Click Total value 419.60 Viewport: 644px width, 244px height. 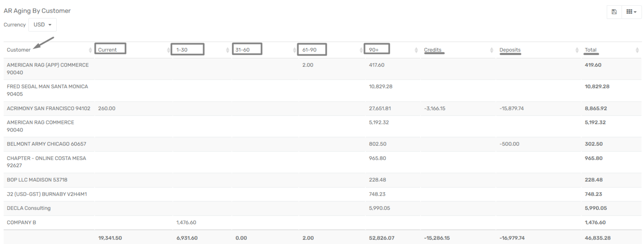tap(593, 65)
